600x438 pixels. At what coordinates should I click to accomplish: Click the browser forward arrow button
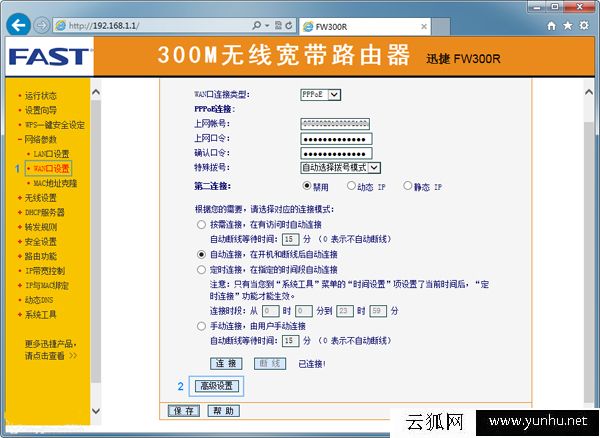coord(41,26)
